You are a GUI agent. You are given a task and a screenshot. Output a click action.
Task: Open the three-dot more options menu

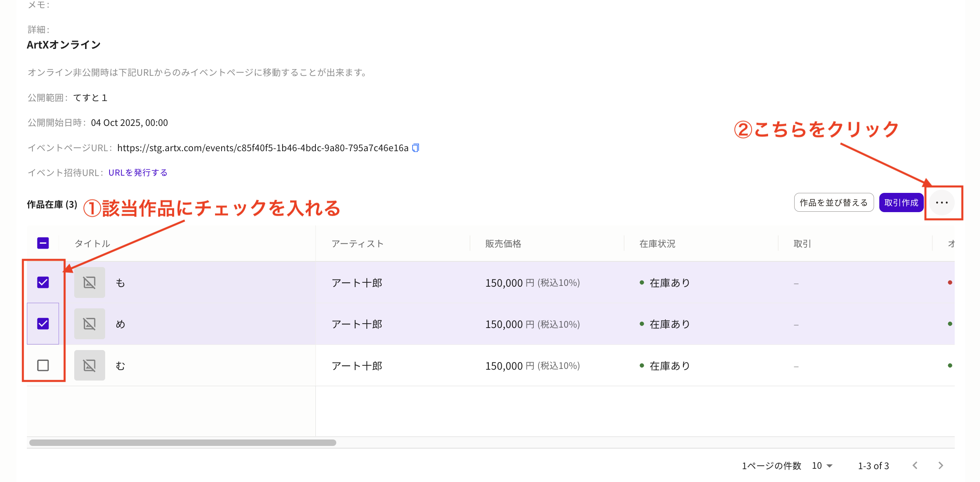point(941,203)
